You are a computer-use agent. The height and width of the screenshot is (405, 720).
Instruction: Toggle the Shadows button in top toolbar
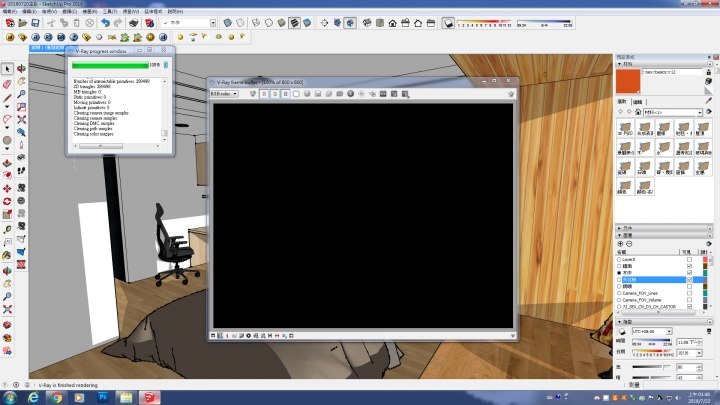coord(448,22)
